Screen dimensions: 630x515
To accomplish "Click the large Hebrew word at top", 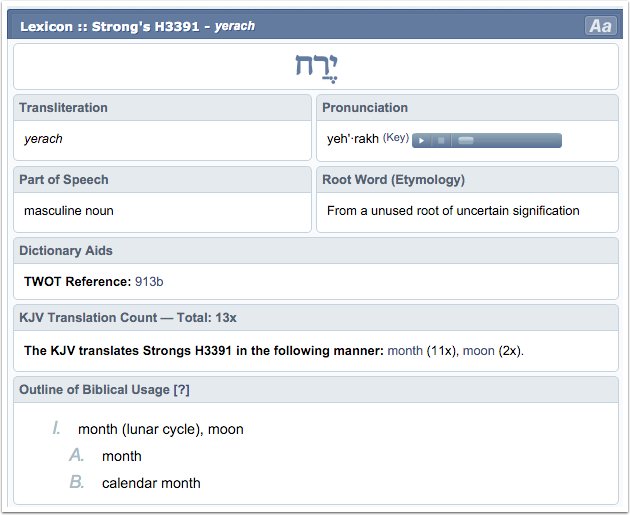I will click(316, 66).
